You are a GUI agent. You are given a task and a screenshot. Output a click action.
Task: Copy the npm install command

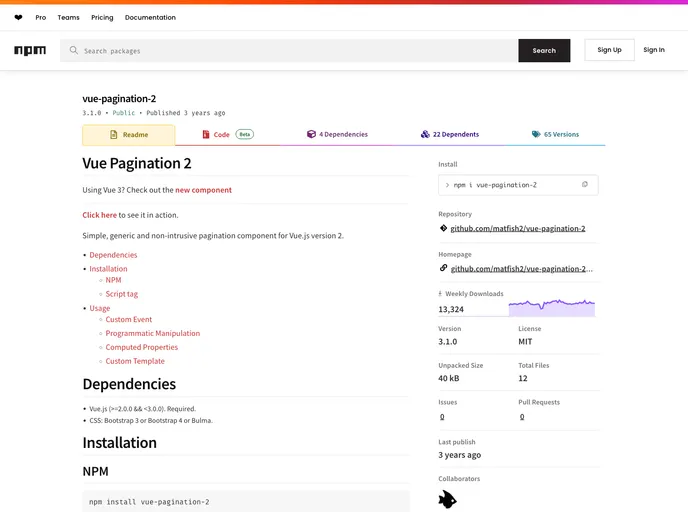[584, 185]
